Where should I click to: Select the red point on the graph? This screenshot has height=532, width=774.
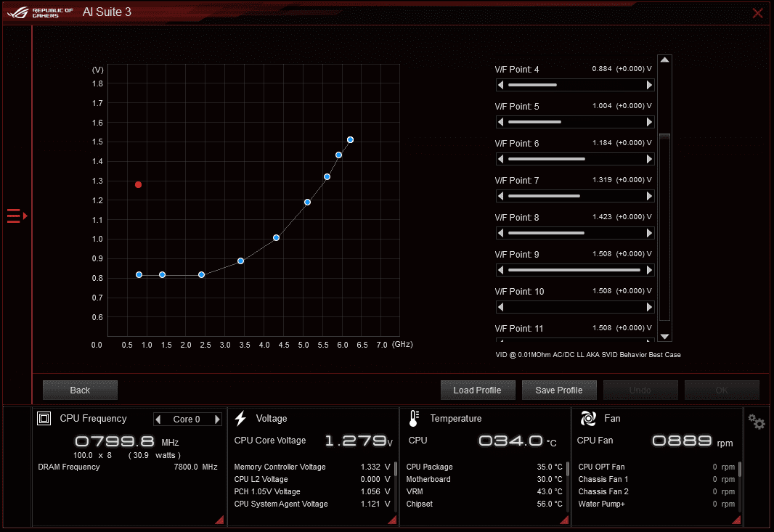pos(138,184)
